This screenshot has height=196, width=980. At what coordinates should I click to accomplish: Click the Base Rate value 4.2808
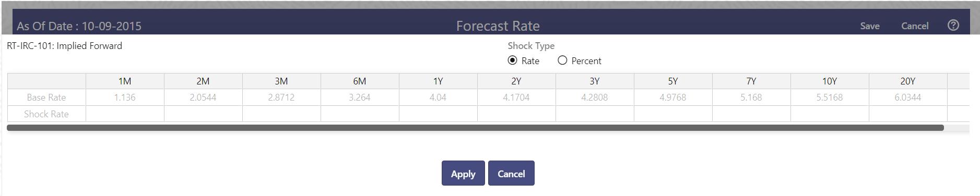tap(595, 97)
